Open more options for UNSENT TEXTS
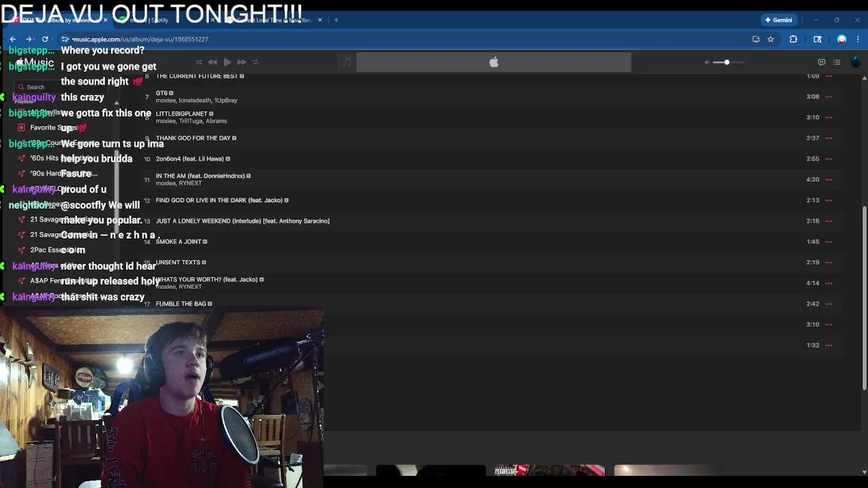This screenshot has height=488, width=868. [x=829, y=262]
